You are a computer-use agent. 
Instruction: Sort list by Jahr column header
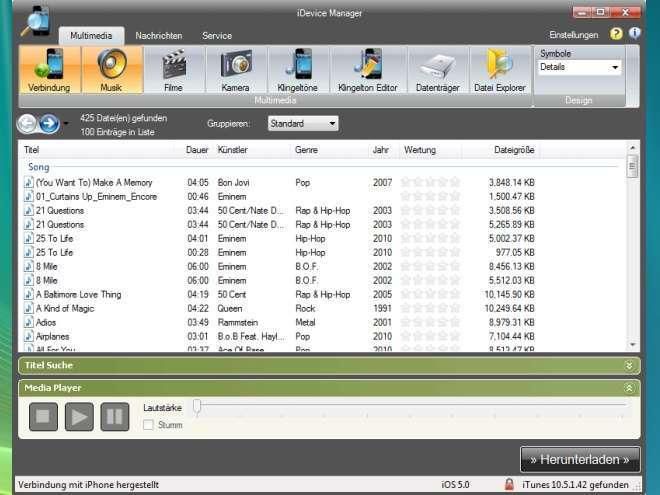tap(381, 150)
